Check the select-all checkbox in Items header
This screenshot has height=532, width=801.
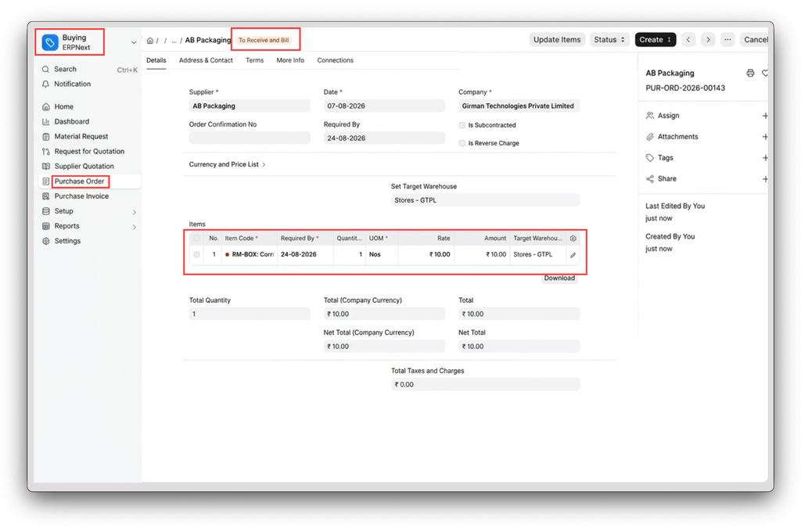[x=196, y=238]
